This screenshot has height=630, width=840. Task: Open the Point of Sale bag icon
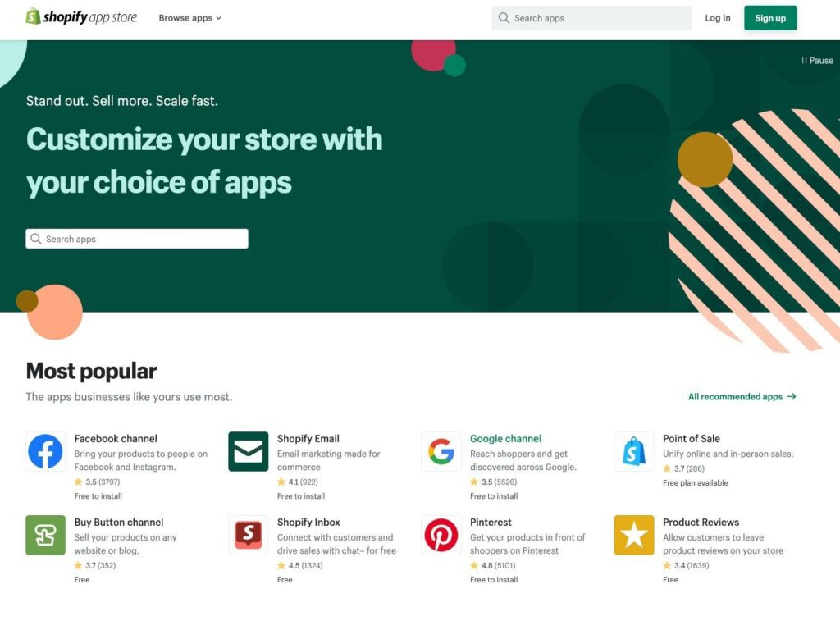(634, 451)
